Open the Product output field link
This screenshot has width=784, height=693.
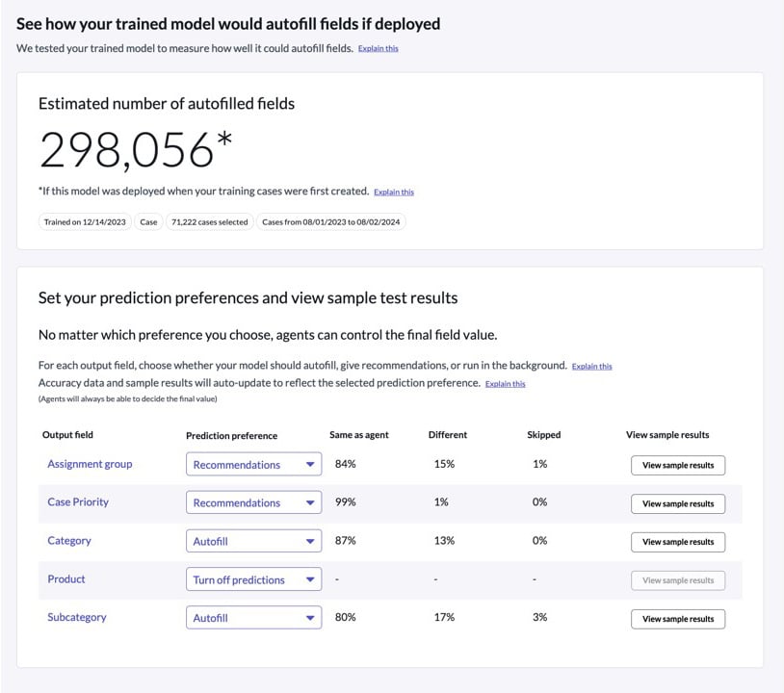point(66,579)
